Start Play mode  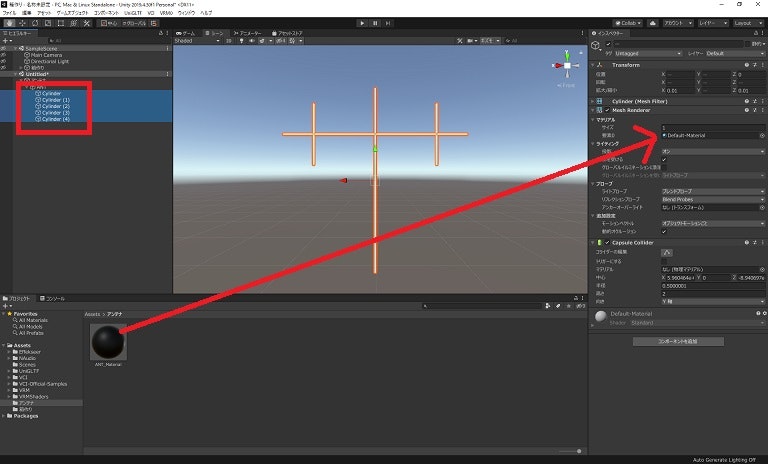[x=362, y=23]
